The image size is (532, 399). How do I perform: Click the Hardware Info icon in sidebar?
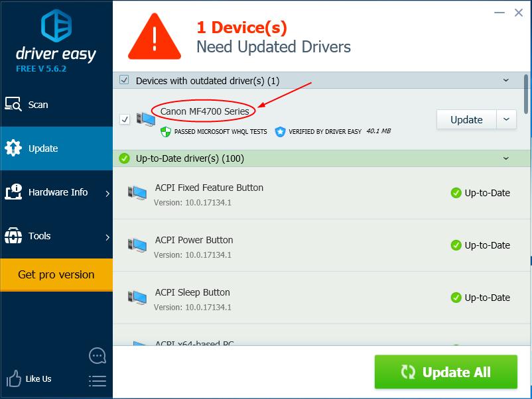(x=13, y=192)
